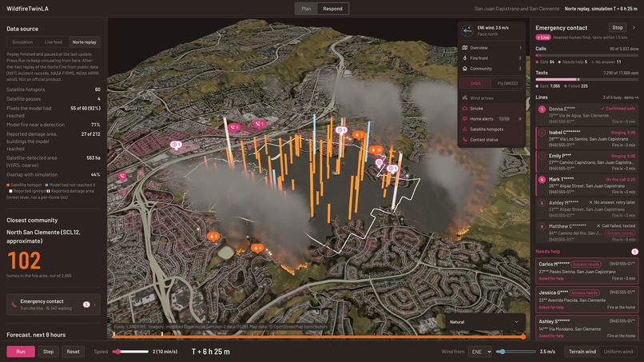Open the Wind from ENE dropdown
The height and width of the screenshot is (362, 644).
click(x=479, y=352)
